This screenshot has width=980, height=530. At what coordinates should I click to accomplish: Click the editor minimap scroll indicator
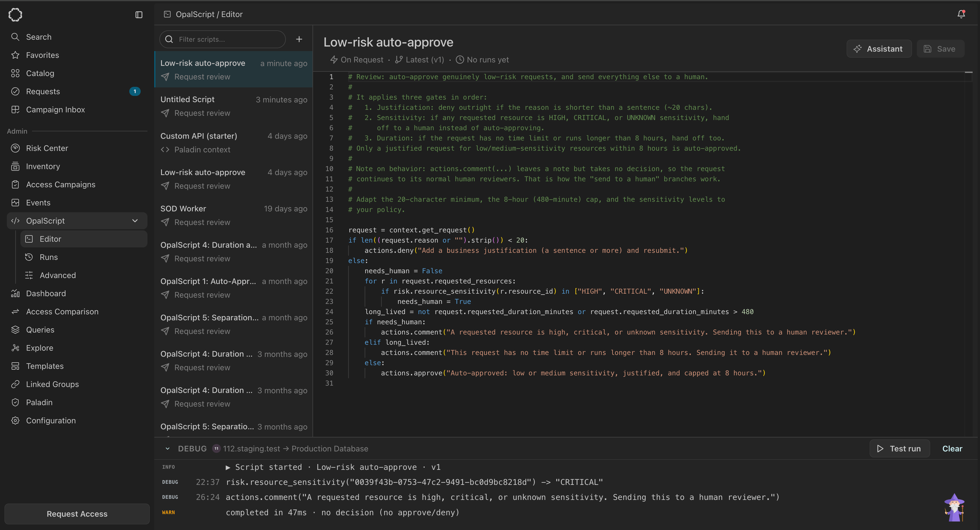point(969,72)
